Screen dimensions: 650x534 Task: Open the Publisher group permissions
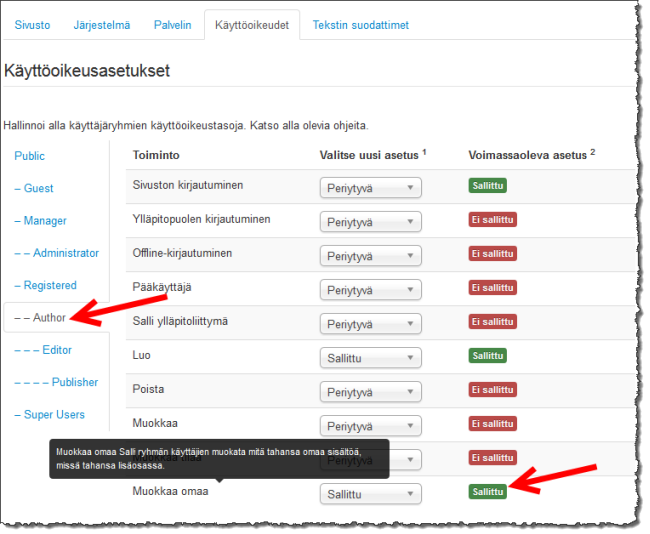click(x=57, y=382)
